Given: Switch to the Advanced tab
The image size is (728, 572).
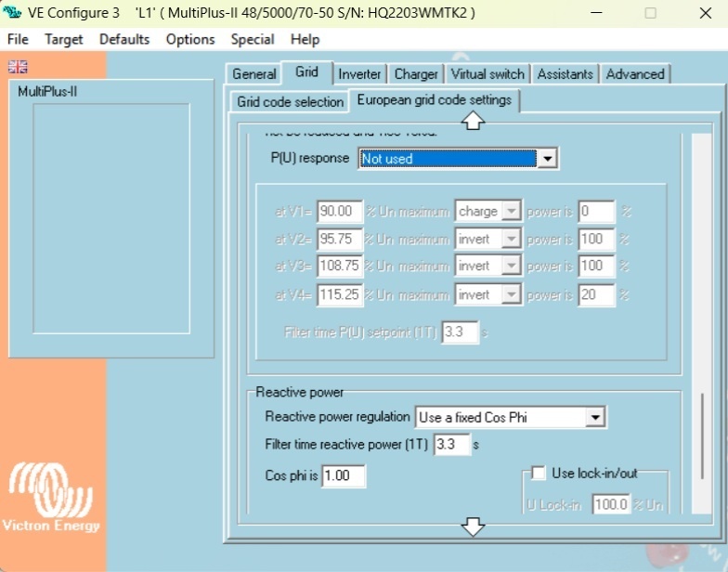Looking at the screenshot, I should click(635, 74).
